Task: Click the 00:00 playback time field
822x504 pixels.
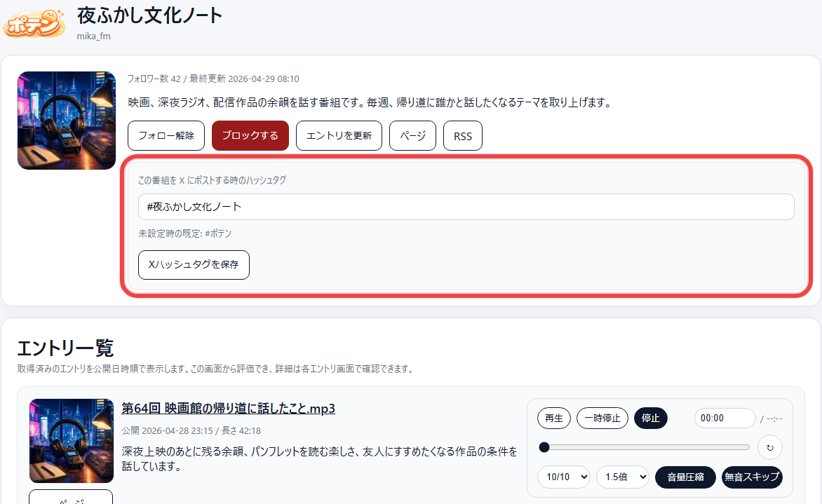Action: (725, 418)
